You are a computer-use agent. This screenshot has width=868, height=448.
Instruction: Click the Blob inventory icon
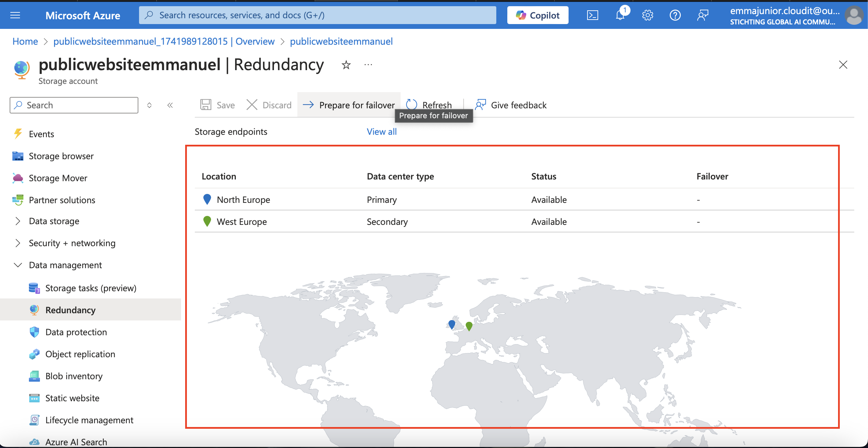[34, 376]
